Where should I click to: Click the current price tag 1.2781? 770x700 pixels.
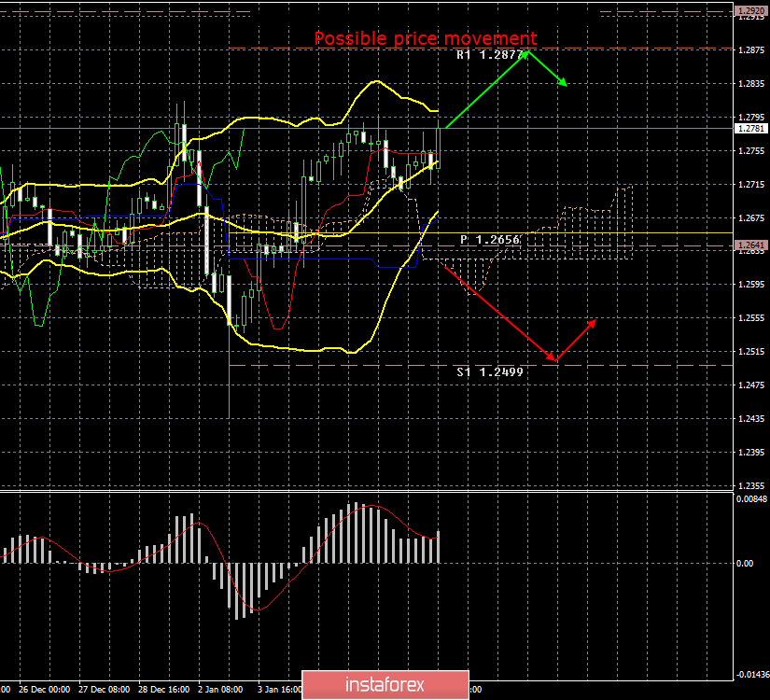pyautogui.click(x=750, y=128)
